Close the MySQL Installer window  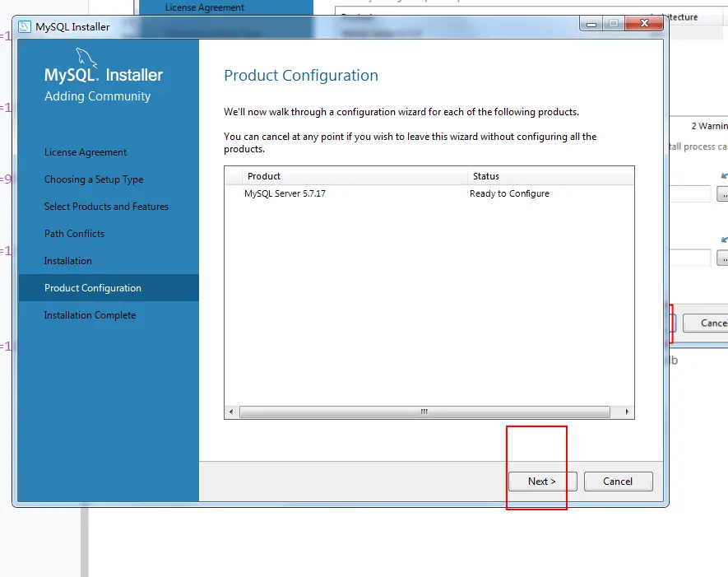tap(644, 23)
